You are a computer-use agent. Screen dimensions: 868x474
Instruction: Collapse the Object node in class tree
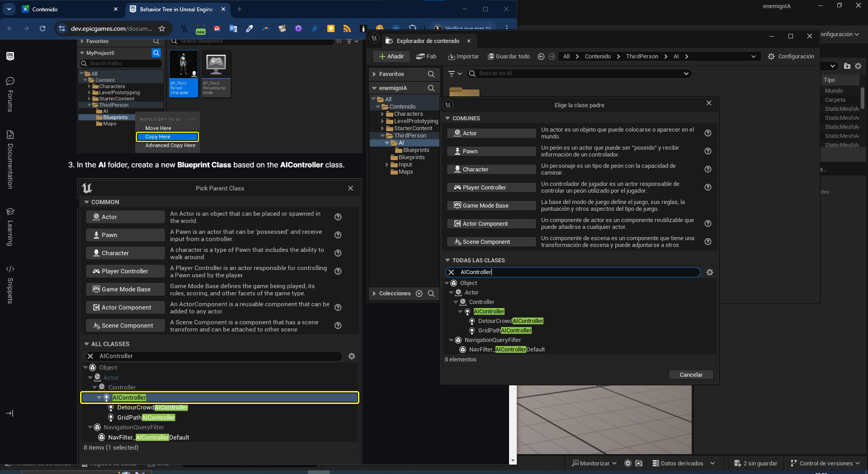(x=447, y=283)
